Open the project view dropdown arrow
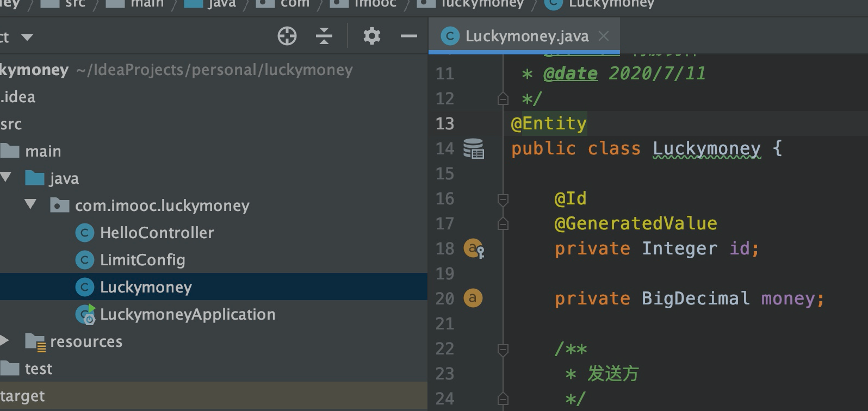Viewport: 868px width, 411px height. click(27, 38)
